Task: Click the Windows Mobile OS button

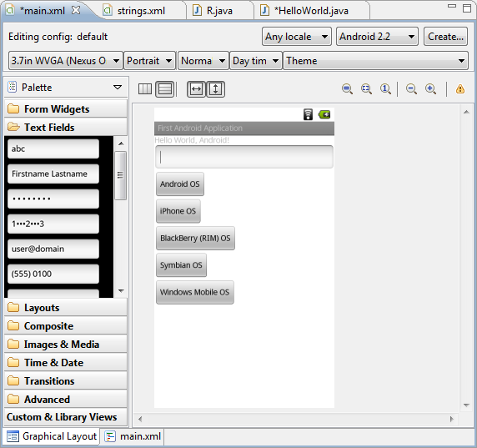Action: click(x=194, y=292)
